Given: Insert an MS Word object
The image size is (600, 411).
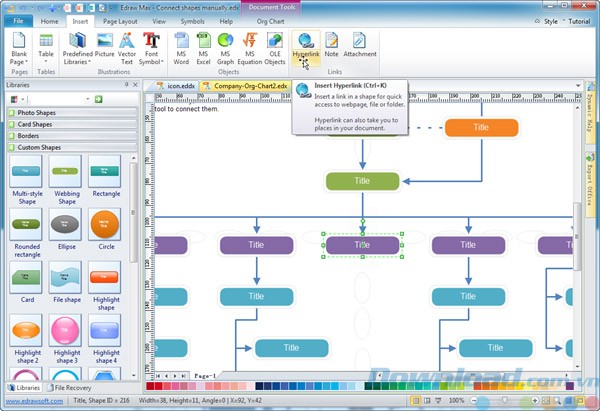Looking at the screenshot, I should (180, 47).
